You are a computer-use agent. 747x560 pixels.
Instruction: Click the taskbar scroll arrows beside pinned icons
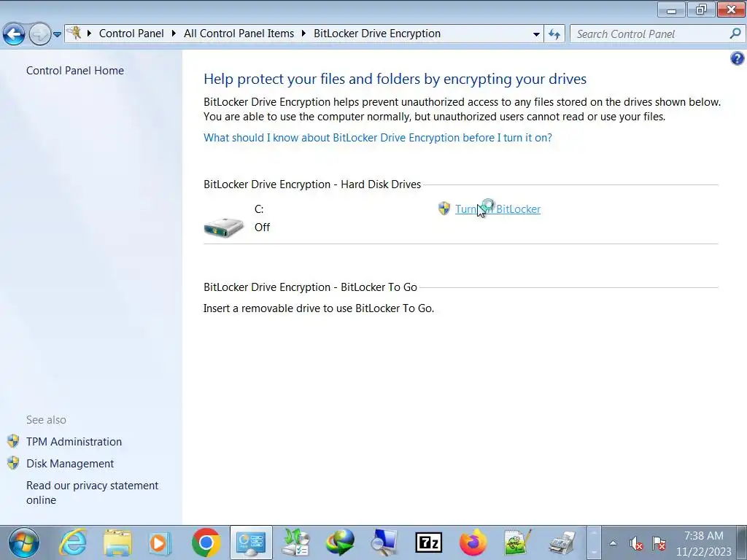[594, 542]
